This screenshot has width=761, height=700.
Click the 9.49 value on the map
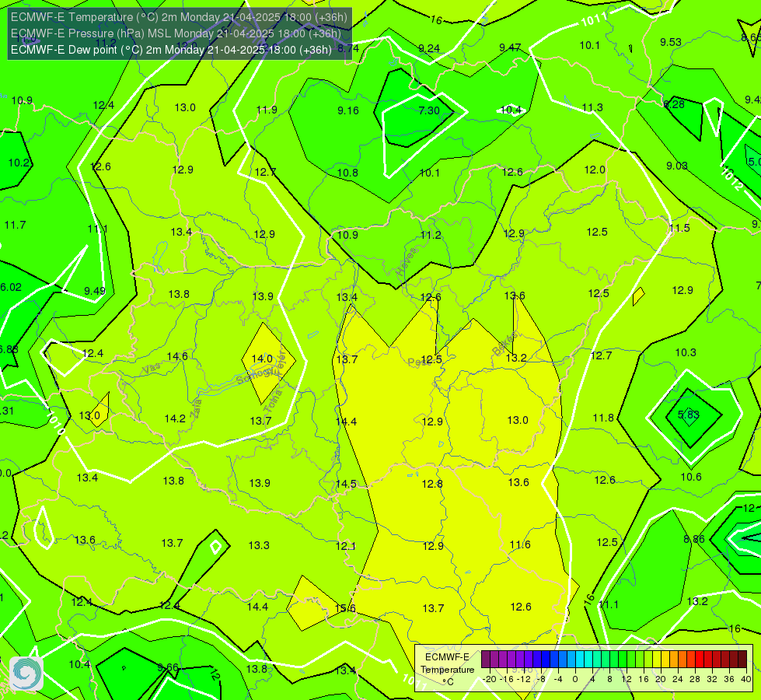[x=95, y=290]
